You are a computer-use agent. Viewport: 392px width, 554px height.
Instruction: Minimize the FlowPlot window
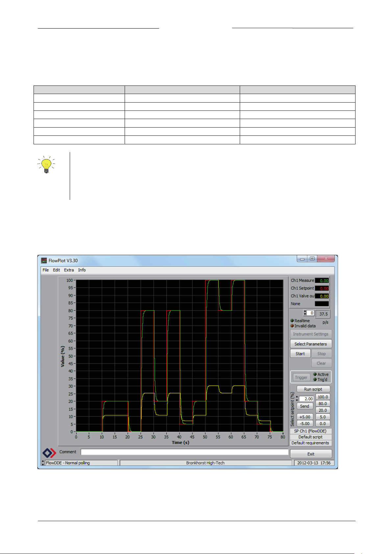[x=302, y=259]
